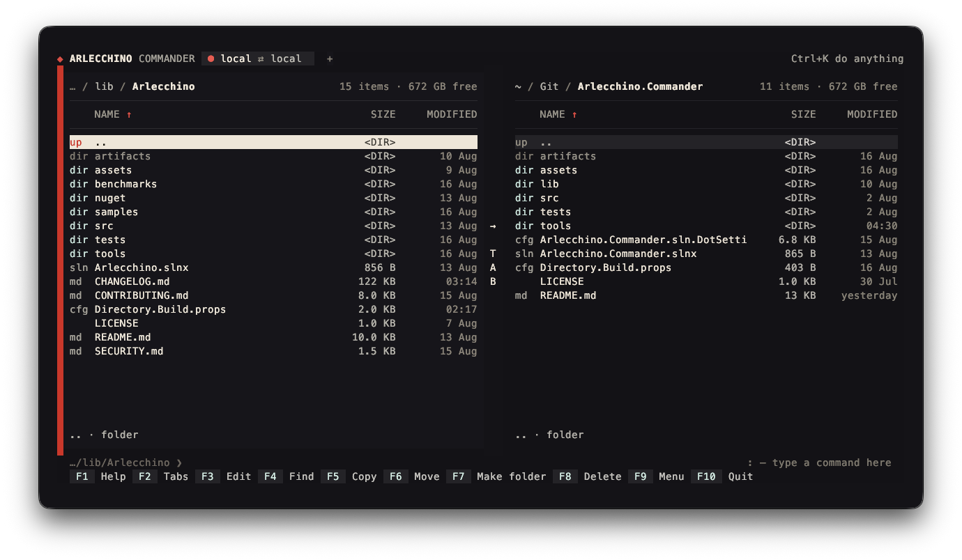Screen dimensions: 962x560
Task: Select the "assets" folder in the right pane
Action: [x=706, y=170]
